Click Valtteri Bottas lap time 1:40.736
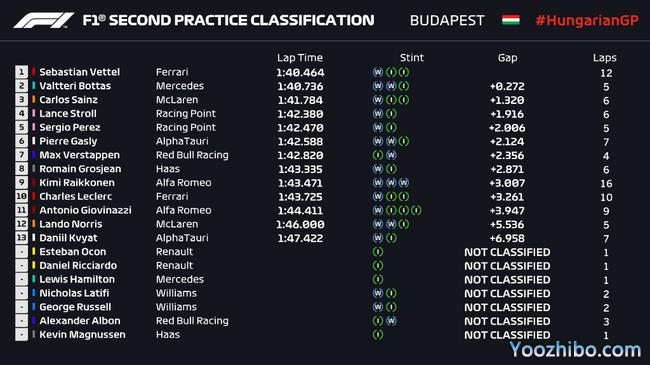This screenshot has height=365, width=650. click(x=300, y=86)
